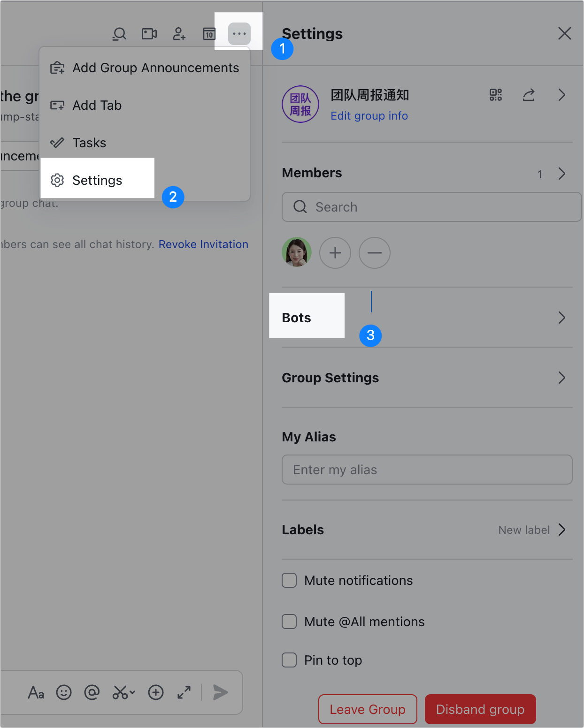The image size is (584, 728).
Task: Click the member profile photo
Action: click(297, 252)
